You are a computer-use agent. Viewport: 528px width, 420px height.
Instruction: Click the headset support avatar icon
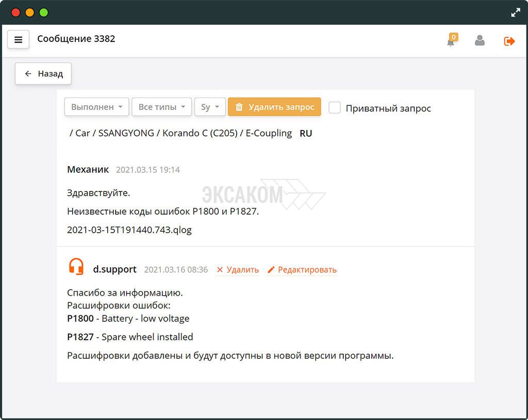coord(76,267)
